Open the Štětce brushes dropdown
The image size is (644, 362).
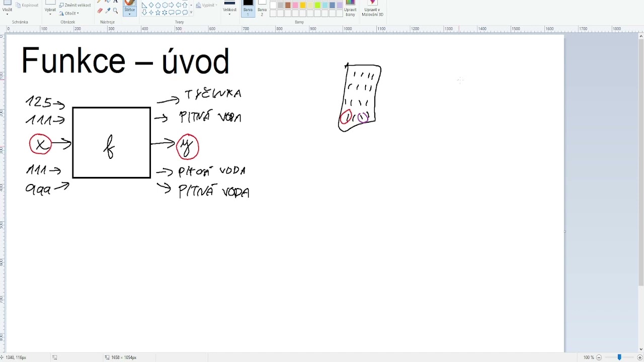tap(130, 11)
